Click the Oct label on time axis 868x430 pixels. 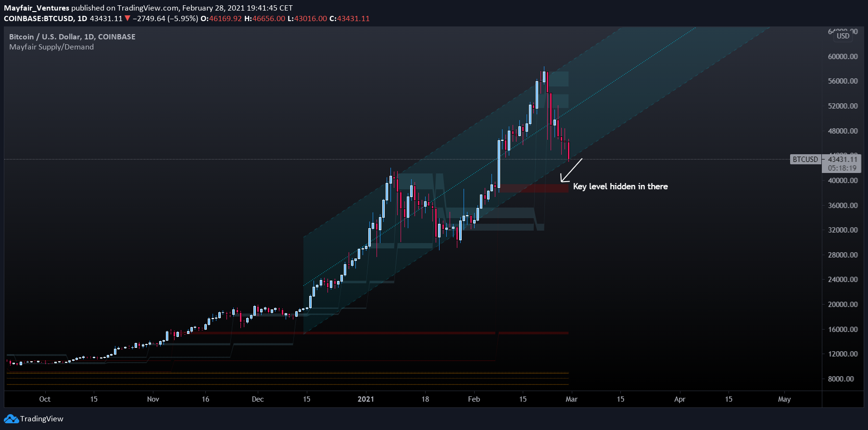[45, 399]
